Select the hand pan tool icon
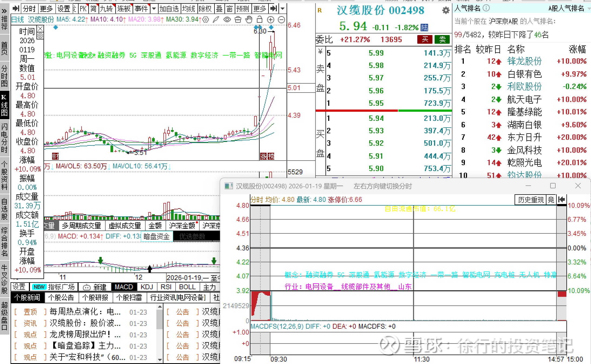591x364 pixels. tap(249, 19)
